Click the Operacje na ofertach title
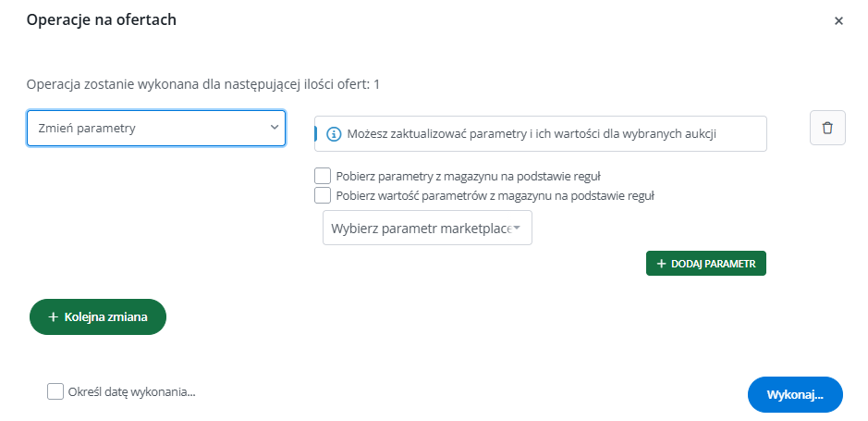This screenshot has width=868, height=421. 102,20
